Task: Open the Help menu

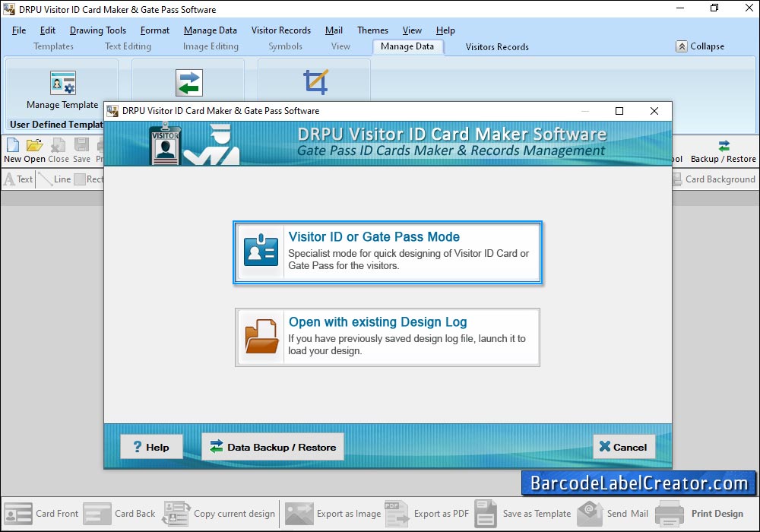Action: click(x=445, y=30)
